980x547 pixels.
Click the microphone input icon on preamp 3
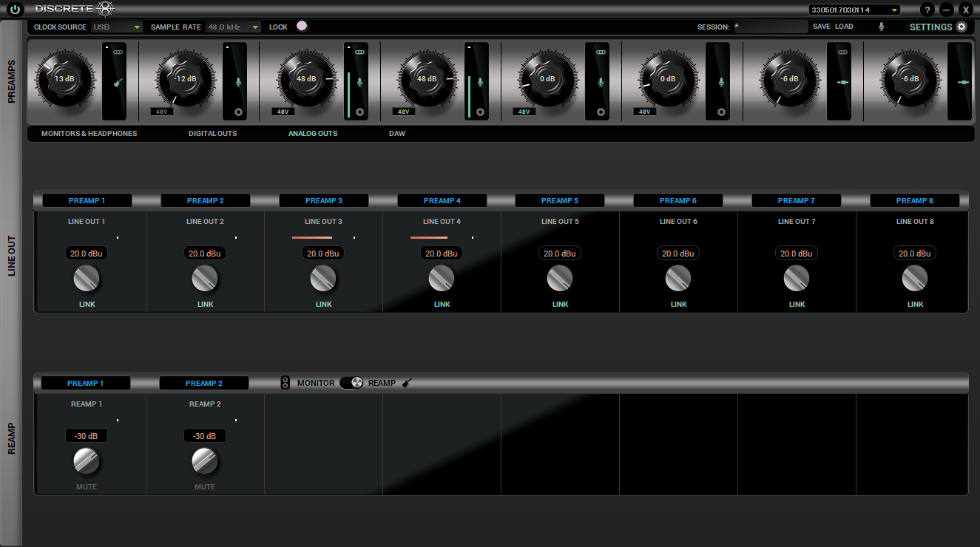[359, 82]
